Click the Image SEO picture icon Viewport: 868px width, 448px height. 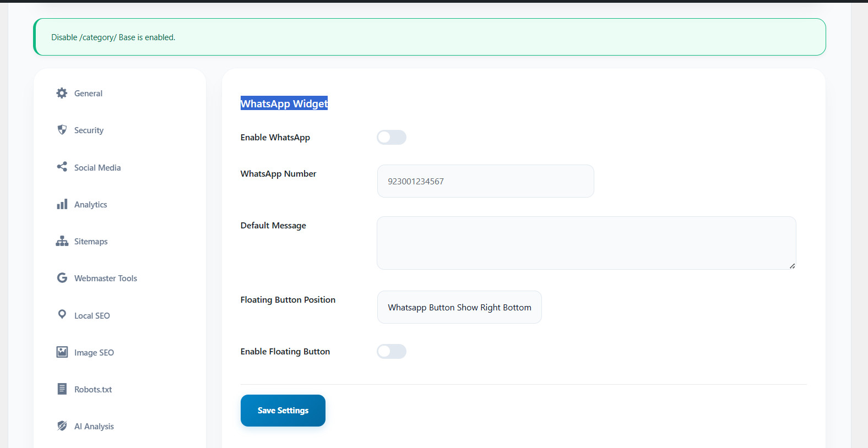[62, 352]
